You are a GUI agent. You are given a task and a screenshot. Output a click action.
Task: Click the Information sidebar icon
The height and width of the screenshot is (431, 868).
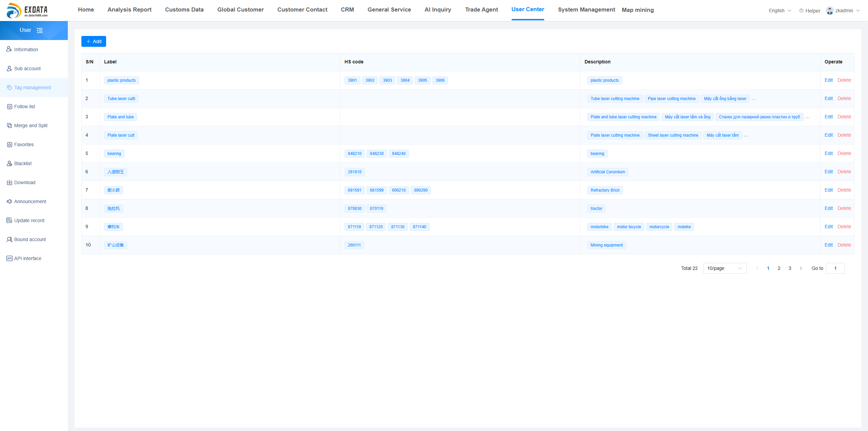click(9, 50)
